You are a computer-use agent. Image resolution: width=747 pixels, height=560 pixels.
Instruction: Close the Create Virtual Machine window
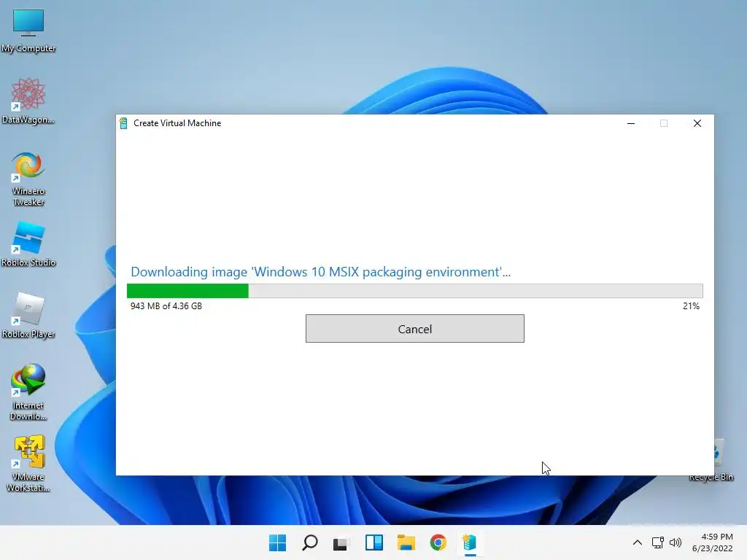[697, 123]
